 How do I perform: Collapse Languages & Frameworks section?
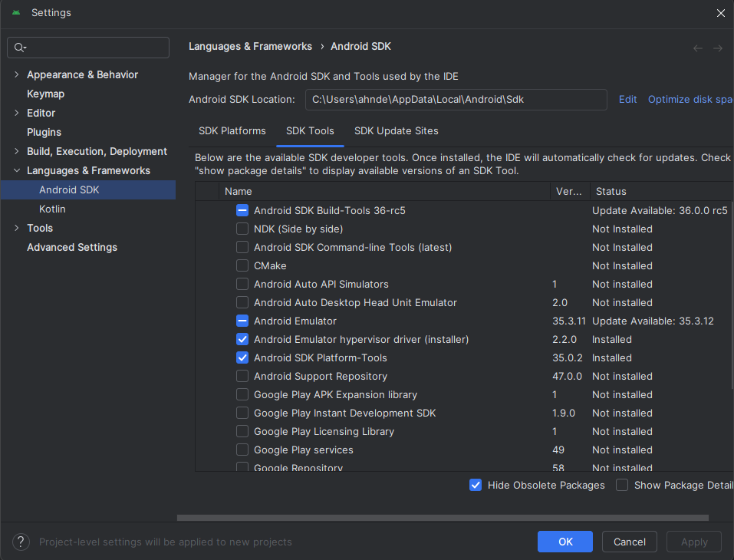point(16,170)
